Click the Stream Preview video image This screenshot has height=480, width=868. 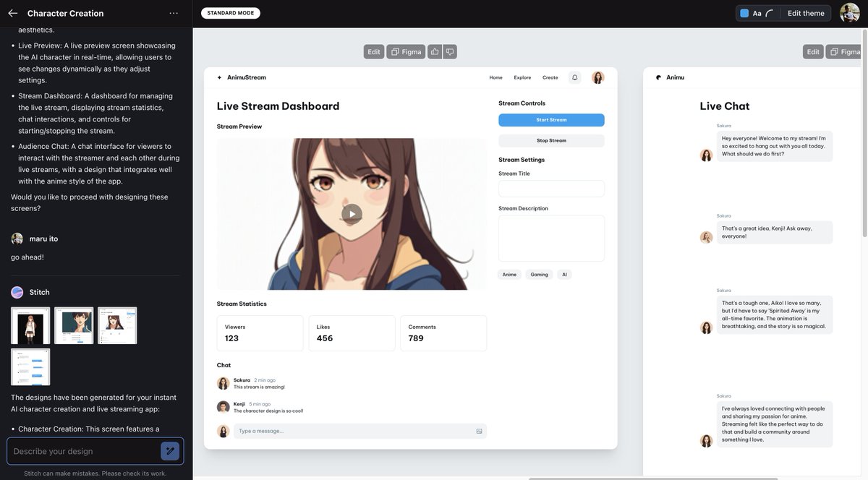(x=352, y=214)
